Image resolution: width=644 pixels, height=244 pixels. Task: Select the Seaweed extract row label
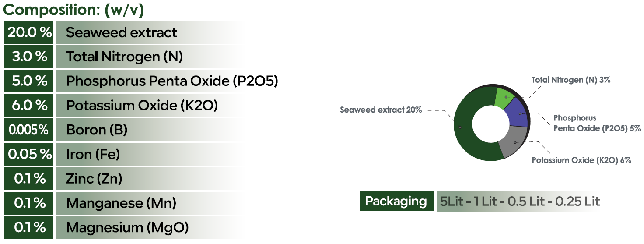point(122,32)
